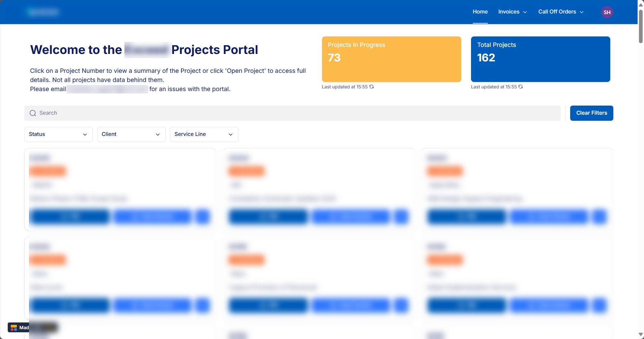Click the Made badge icon at bottom-left

[14, 328]
